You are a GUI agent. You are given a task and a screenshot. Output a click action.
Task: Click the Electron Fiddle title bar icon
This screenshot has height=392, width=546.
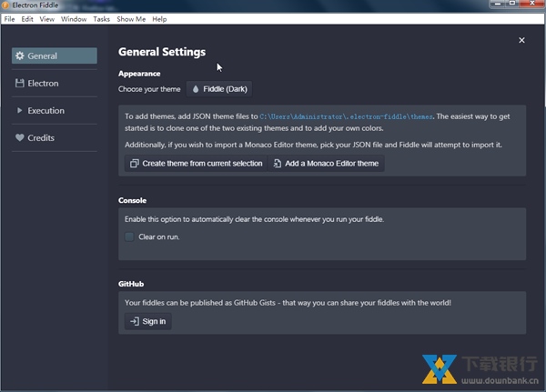(x=6, y=6)
